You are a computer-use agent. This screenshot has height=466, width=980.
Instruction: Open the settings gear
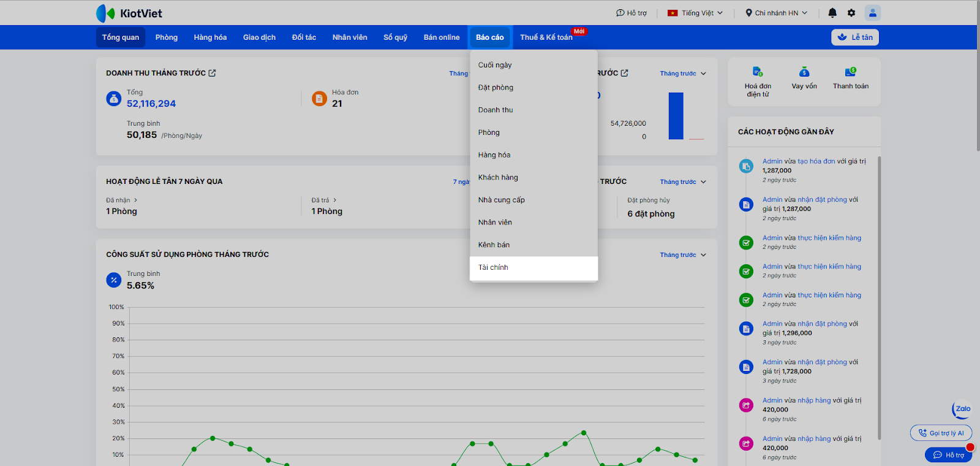851,13
